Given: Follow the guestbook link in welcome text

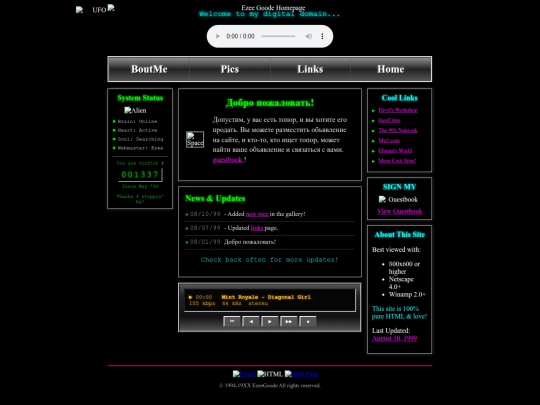Looking at the screenshot, I should click(x=228, y=160).
